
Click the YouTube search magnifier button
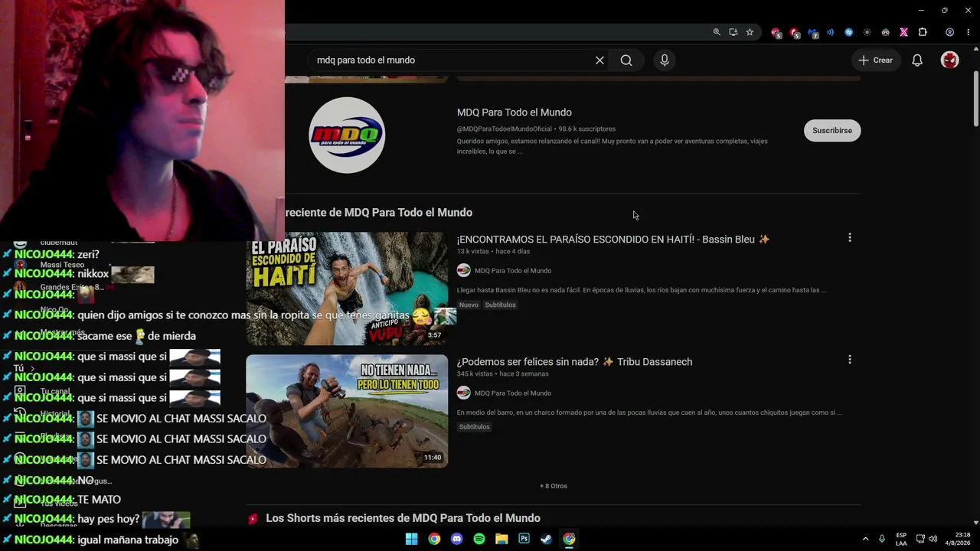pyautogui.click(x=626, y=60)
